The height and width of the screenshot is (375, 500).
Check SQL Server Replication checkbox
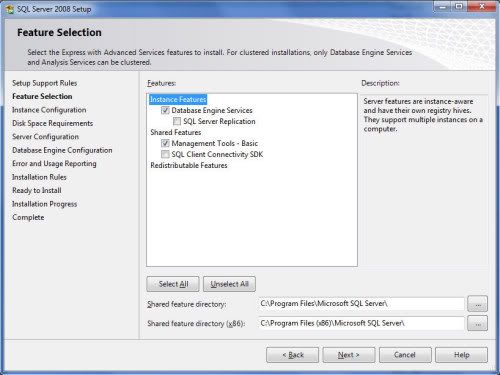(177, 121)
